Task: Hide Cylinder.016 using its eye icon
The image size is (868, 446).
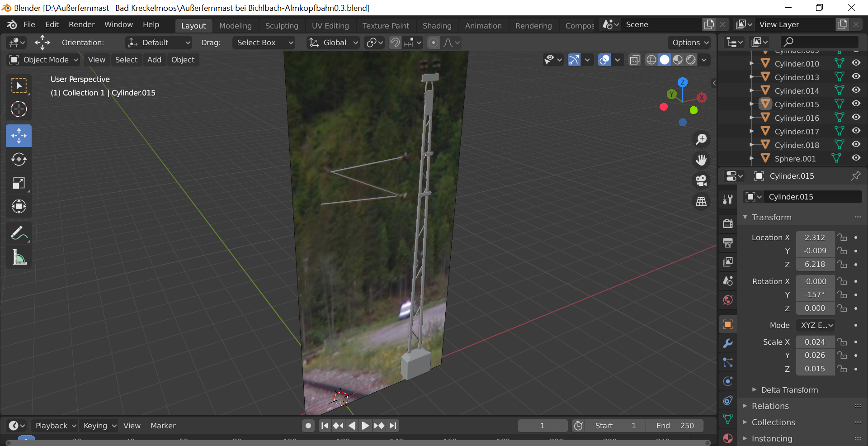Action: click(856, 118)
